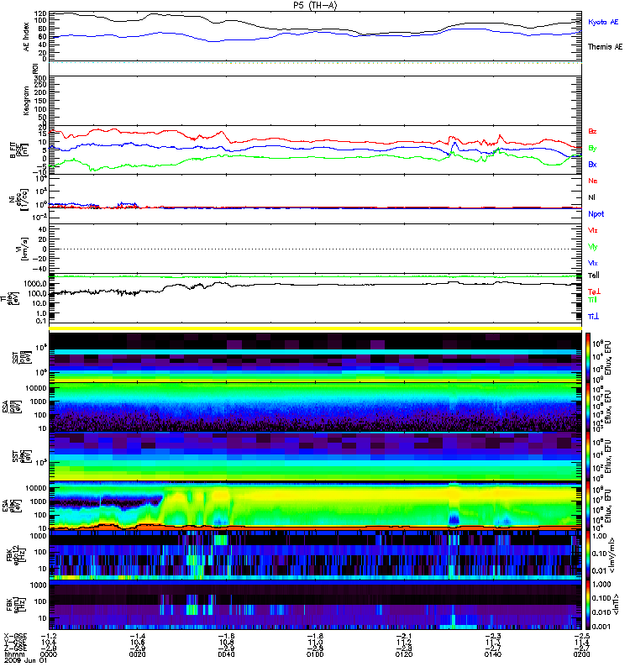This screenshot has height=672, width=630.
Task: Click the red Bz legend label
Action: point(592,131)
